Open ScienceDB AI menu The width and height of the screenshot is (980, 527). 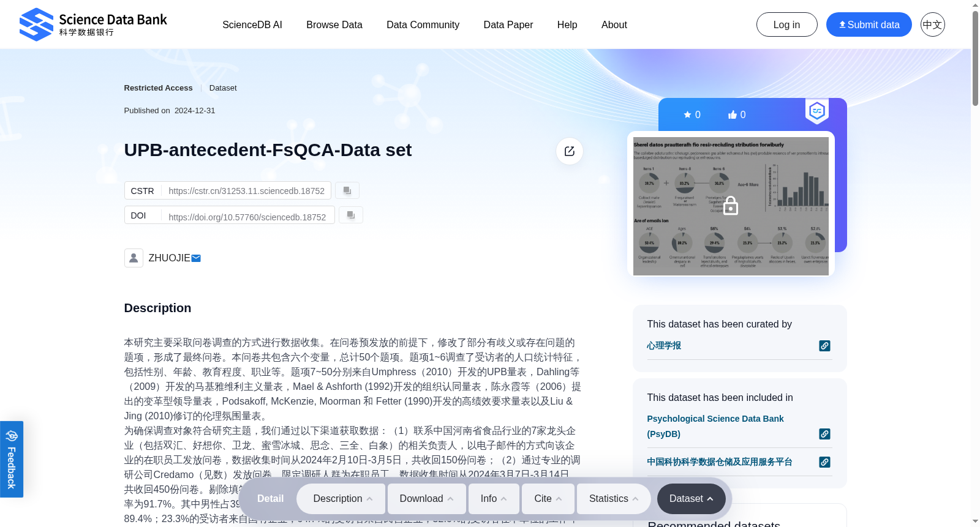coord(252,24)
